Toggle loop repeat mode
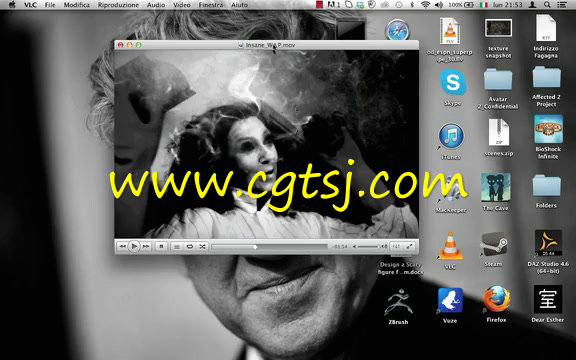Image resolution: width=576 pixels, height=360 pixels. [x=190, y=246]
